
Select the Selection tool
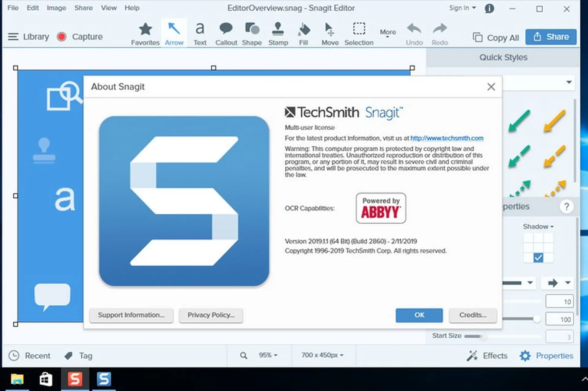coord(359,32)
